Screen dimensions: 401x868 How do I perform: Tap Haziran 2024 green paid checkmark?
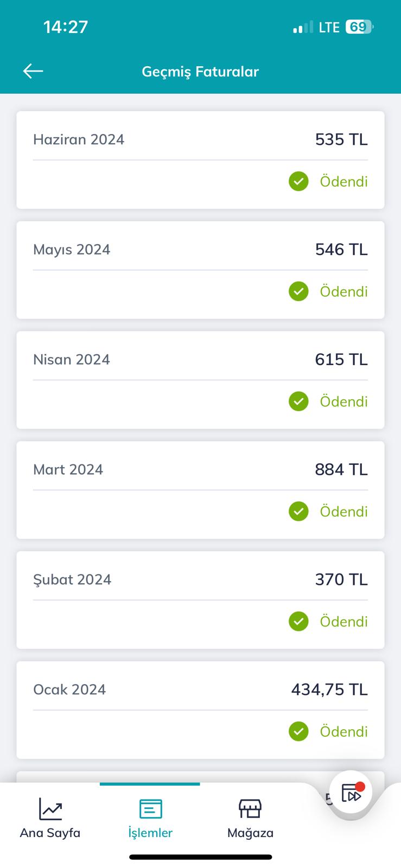click(x=298, y=181)
